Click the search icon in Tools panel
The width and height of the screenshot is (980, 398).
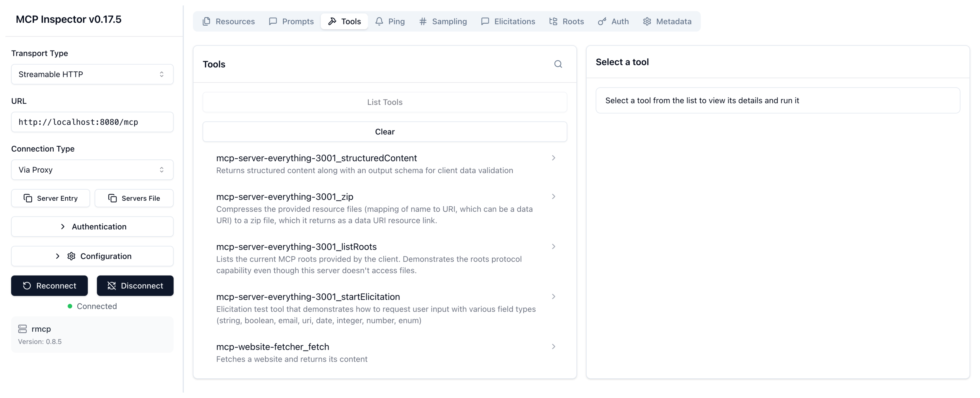point(558,64)
